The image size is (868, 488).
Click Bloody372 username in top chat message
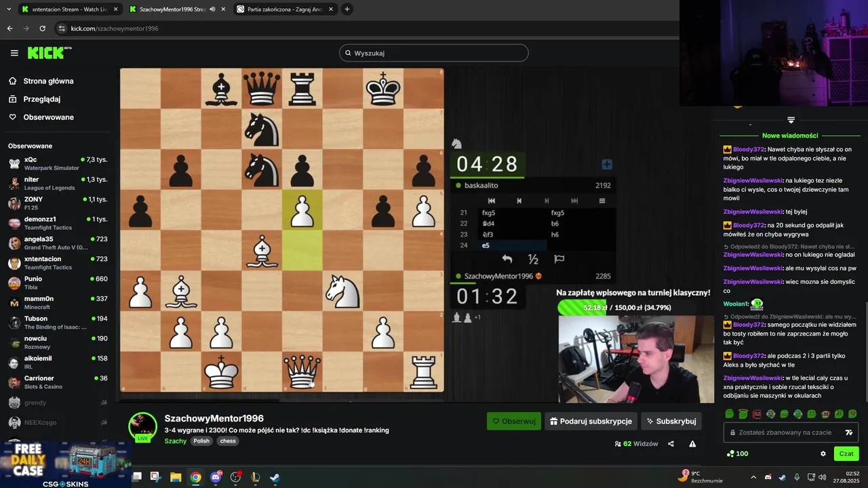coord(749,149)
